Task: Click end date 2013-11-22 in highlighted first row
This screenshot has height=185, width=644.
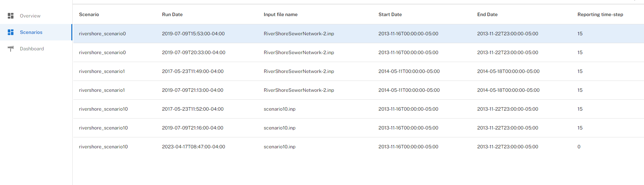Action: pyautogui.click(x=508, y=34)
